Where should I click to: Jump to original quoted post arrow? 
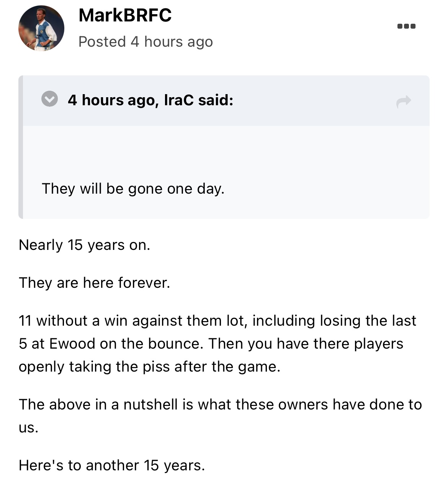[404, 101]
